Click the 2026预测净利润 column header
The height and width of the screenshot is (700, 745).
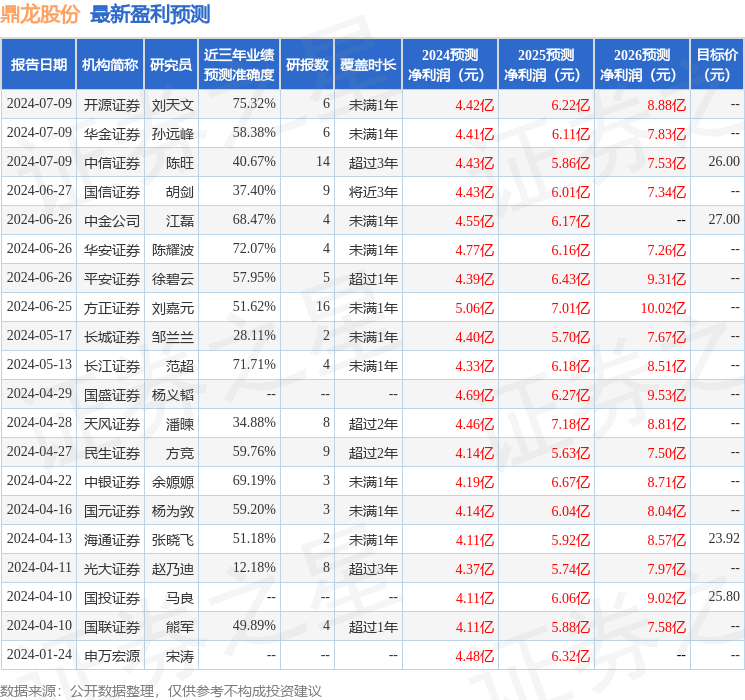641,65
